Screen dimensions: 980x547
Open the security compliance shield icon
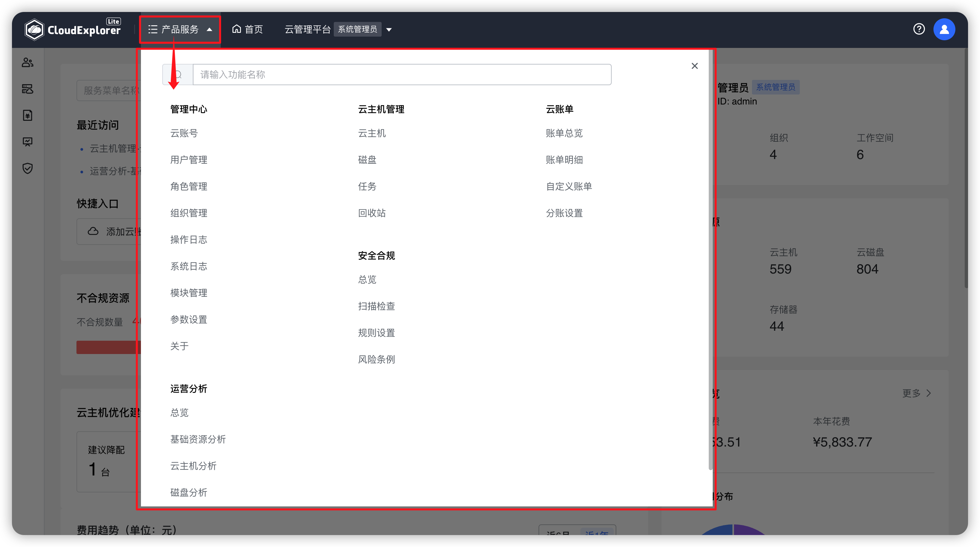tap(27, 168)
